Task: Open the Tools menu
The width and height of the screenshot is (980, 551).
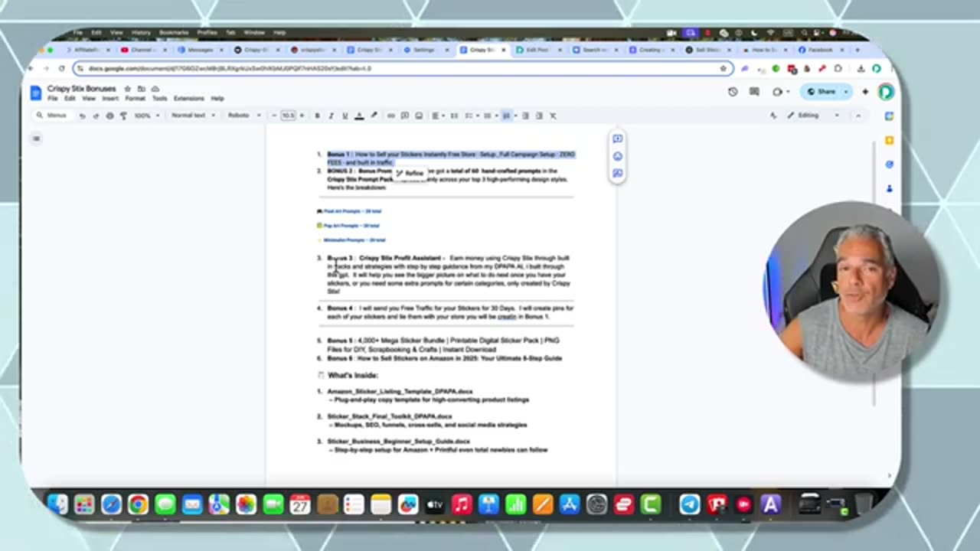Action: coord(159,99)
